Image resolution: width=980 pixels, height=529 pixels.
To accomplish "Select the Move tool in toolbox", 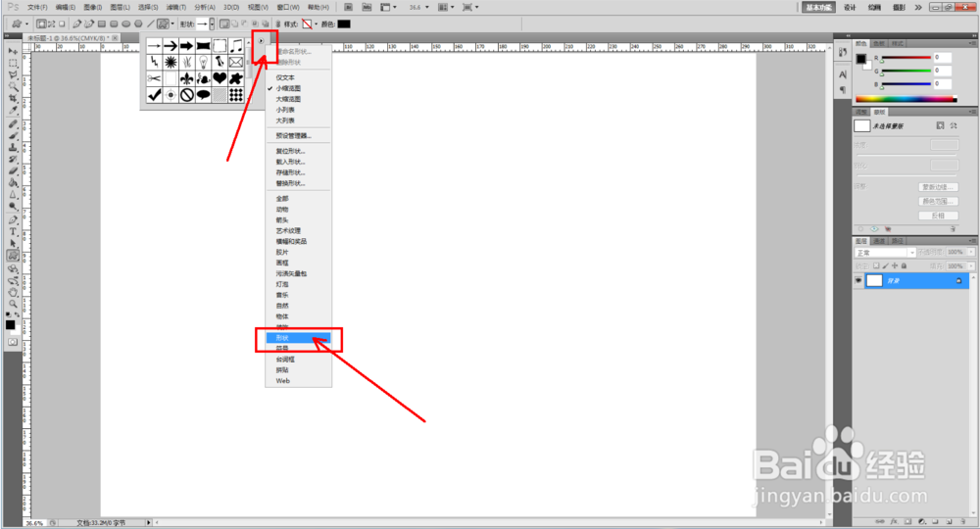I will click(13, 51).
